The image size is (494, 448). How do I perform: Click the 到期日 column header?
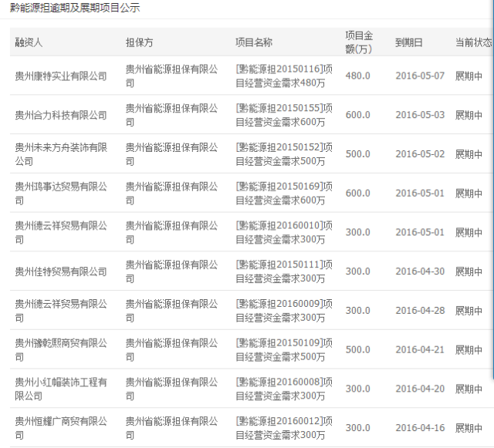point(409,42)
